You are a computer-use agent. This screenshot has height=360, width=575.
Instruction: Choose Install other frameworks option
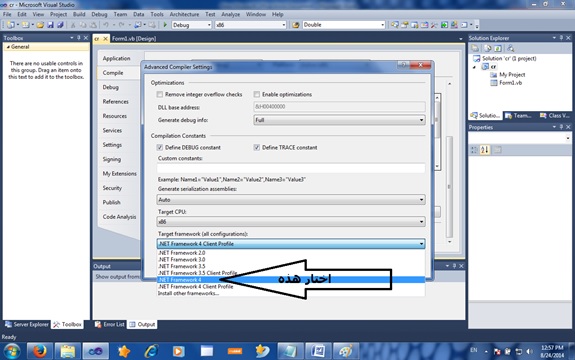tap(188, 293)
